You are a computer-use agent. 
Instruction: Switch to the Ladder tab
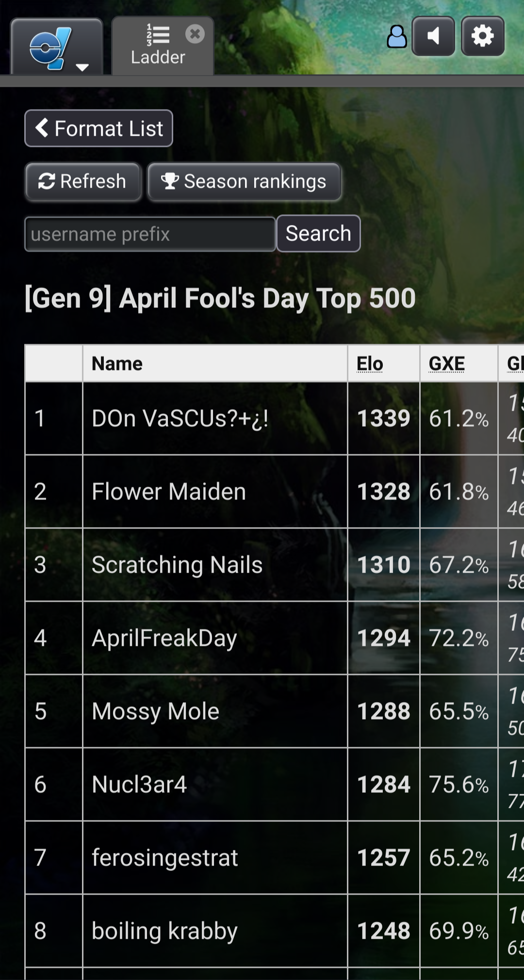(158, 46)
